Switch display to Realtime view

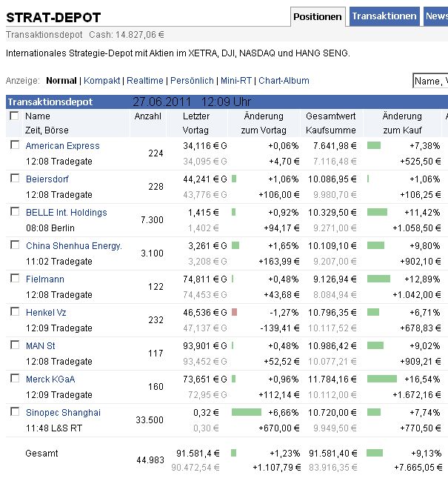click(145, 81)
